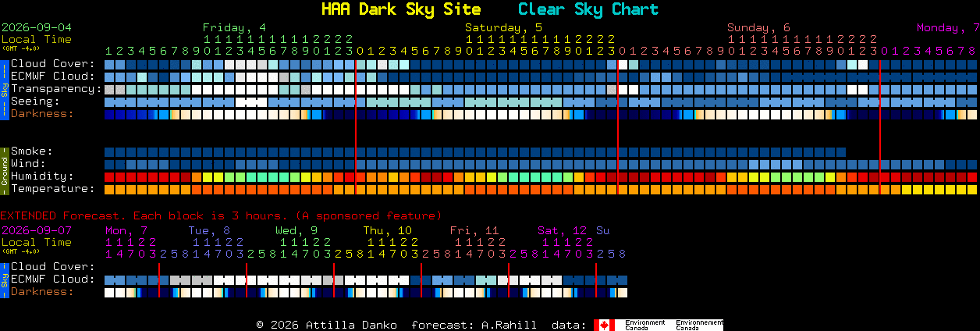The height and width of the screenshot is (331, 980).
Task: Click the orange Darkness row label
Action: click(x=42, y=113)
